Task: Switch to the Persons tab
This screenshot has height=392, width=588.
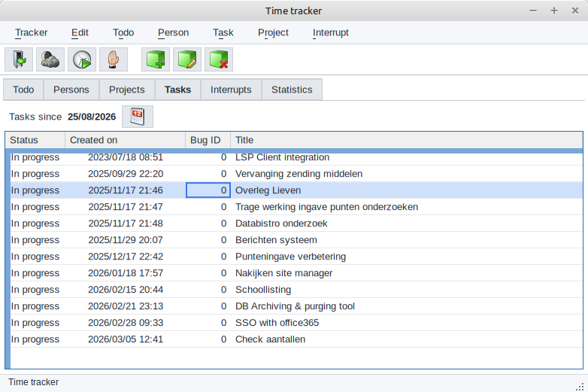Action: [71, 90]
